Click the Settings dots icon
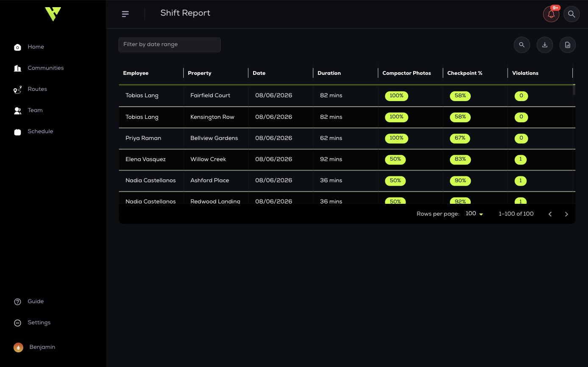Screen dimensions: 588x367 [x=17, y=323]
